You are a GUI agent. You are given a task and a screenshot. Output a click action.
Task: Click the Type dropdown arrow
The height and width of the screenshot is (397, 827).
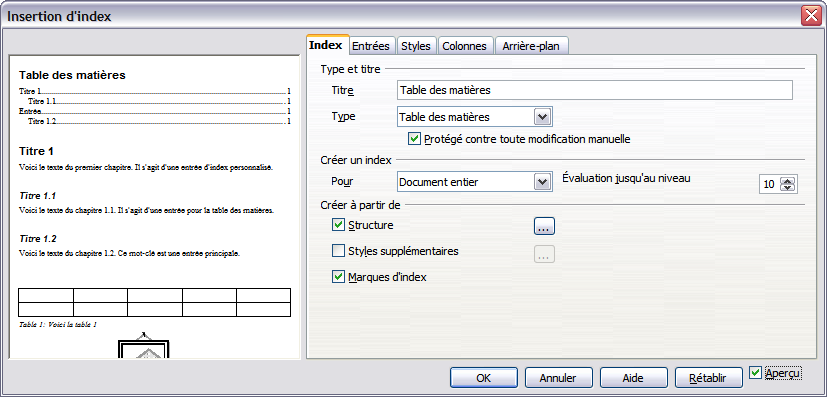542,117
